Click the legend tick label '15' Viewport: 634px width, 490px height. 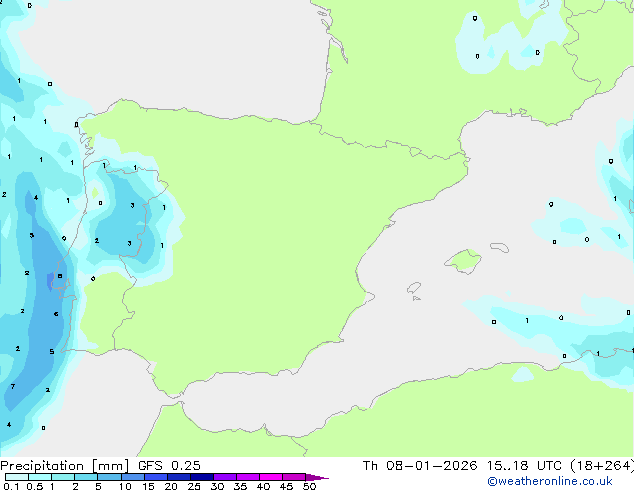point(148,486)
